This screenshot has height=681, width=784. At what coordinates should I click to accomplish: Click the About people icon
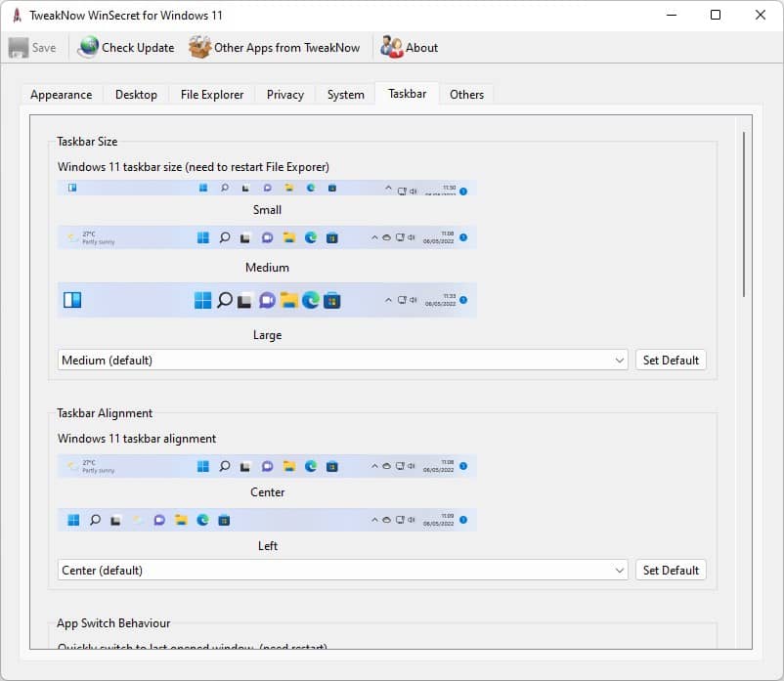391,47
